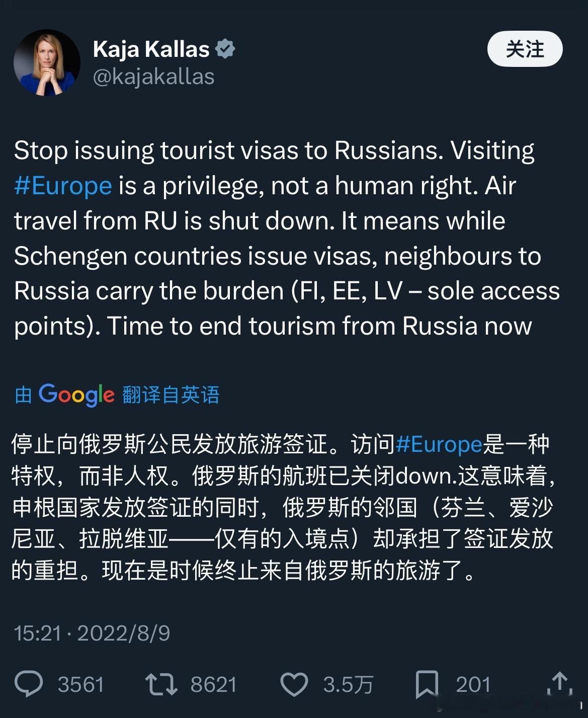Open Kaja Kallas's profile avatar
The image size is (588, 718).
click(48, 60)
